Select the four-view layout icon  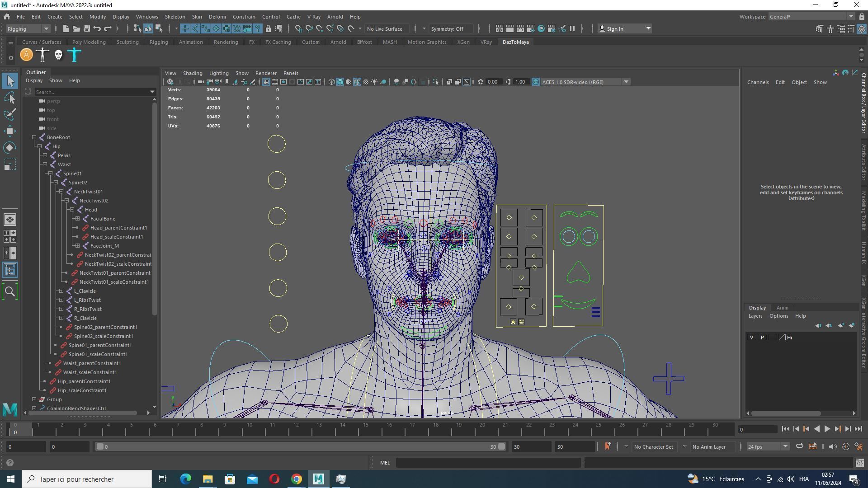point(10,236)
